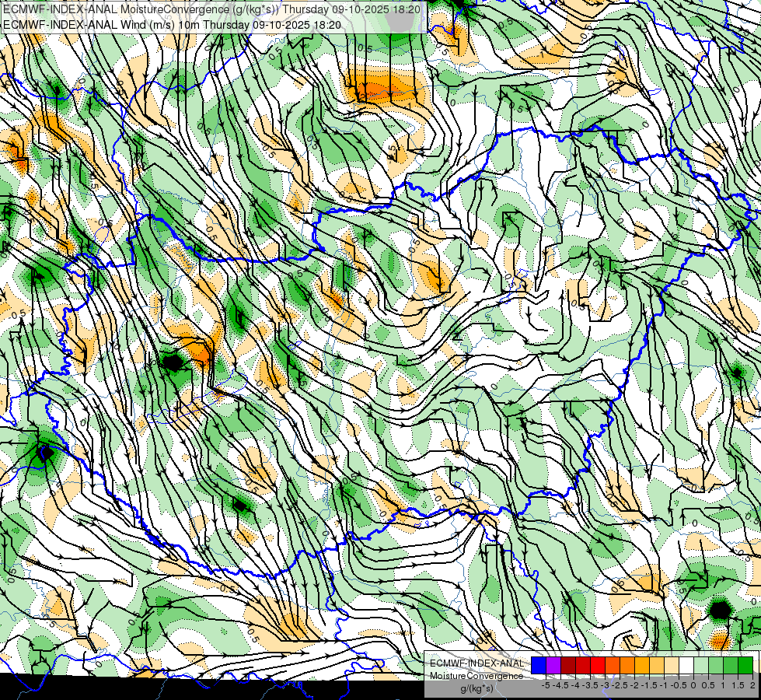Viewport: 761px width, 700px height.
Task: Click the legend scale value -1.5
Action: tap(649, 685)
